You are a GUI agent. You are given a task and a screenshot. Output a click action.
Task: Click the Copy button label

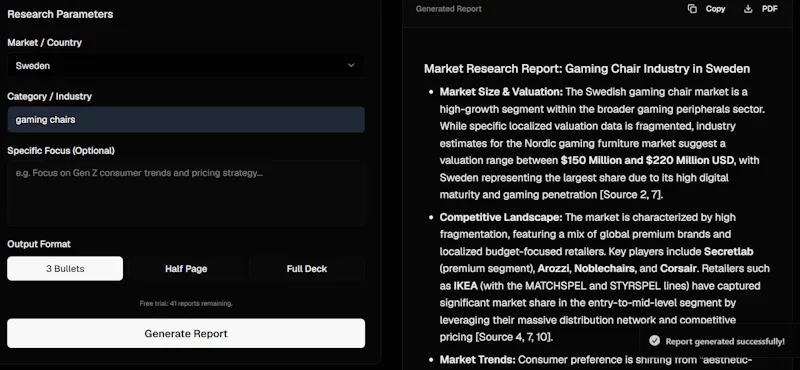click(x=715, y=9)
